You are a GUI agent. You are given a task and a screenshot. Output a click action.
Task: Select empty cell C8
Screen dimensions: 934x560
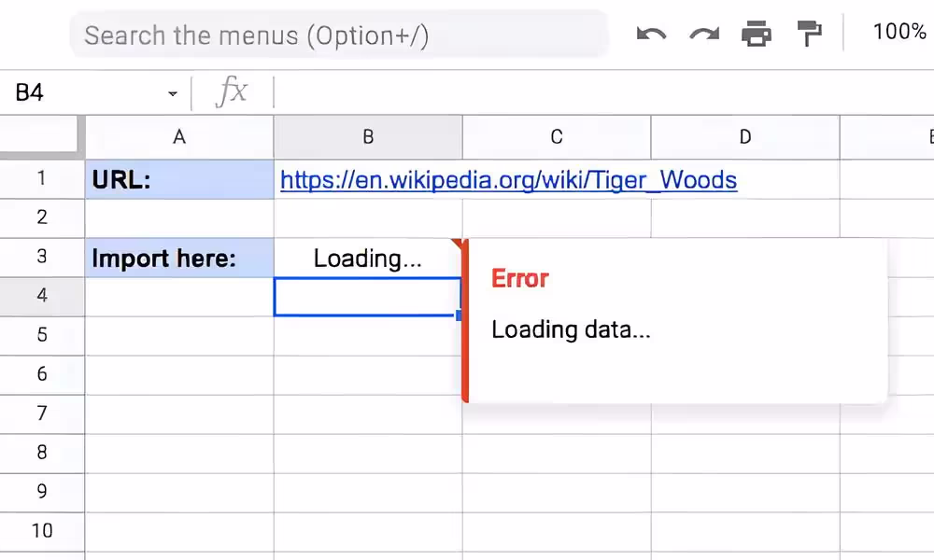coord(557,453)
